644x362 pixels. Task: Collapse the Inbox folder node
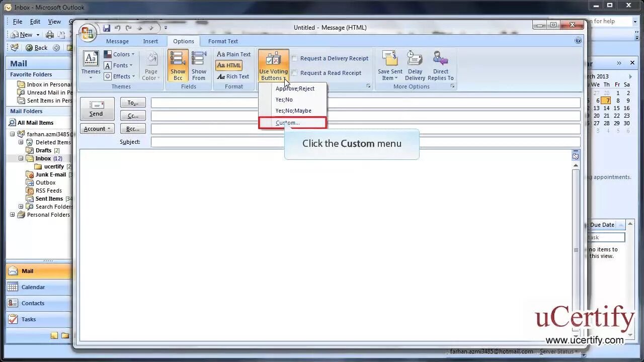pyautogui.click(x=21, y=158)
